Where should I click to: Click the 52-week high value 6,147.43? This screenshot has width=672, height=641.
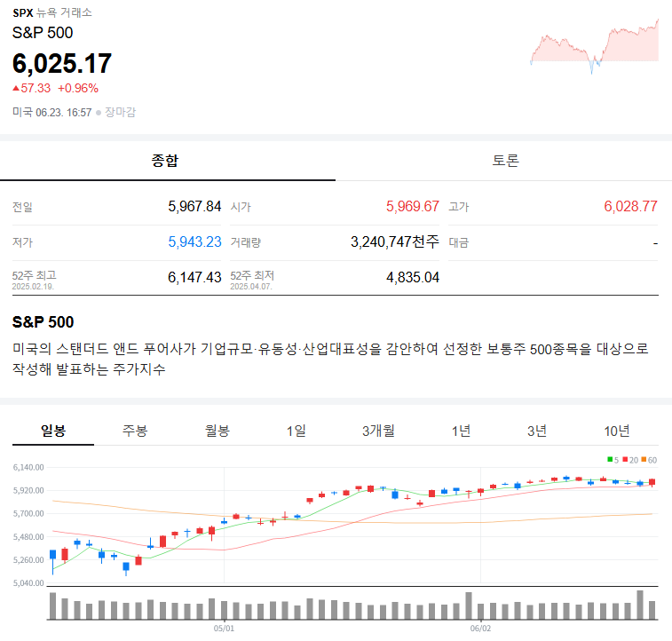194,277
